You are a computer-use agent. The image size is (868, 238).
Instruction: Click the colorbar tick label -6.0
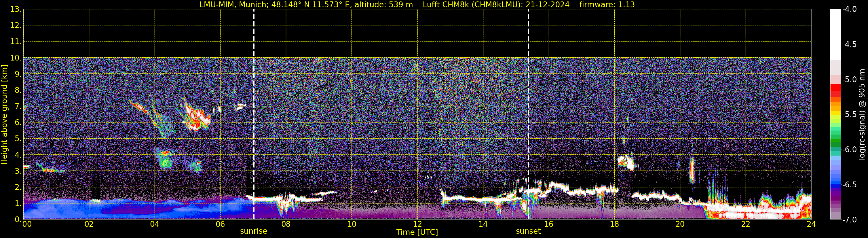coord(850,150)
